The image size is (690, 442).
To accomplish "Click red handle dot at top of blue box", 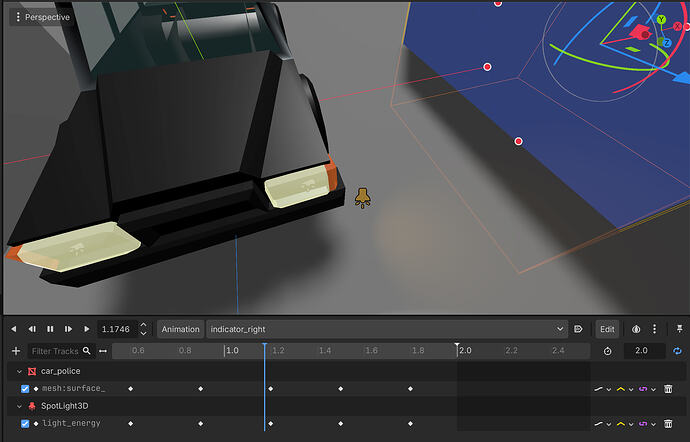I will [498, 3].
